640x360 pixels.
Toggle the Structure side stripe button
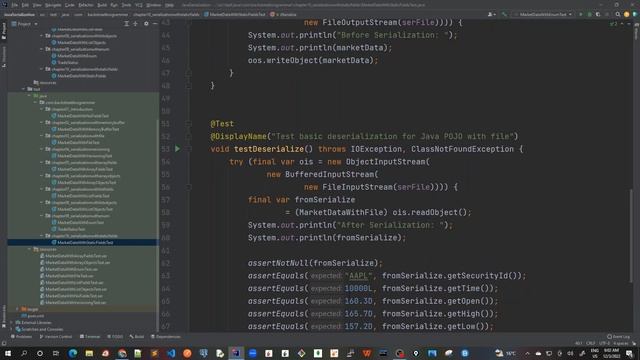click(x=4, y=56)
